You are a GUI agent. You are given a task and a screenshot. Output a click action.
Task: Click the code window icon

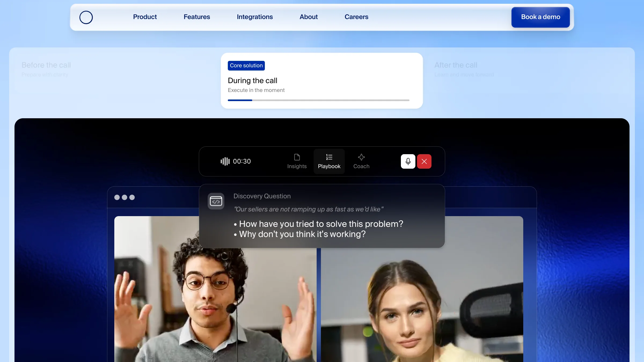tap(216, 201)
